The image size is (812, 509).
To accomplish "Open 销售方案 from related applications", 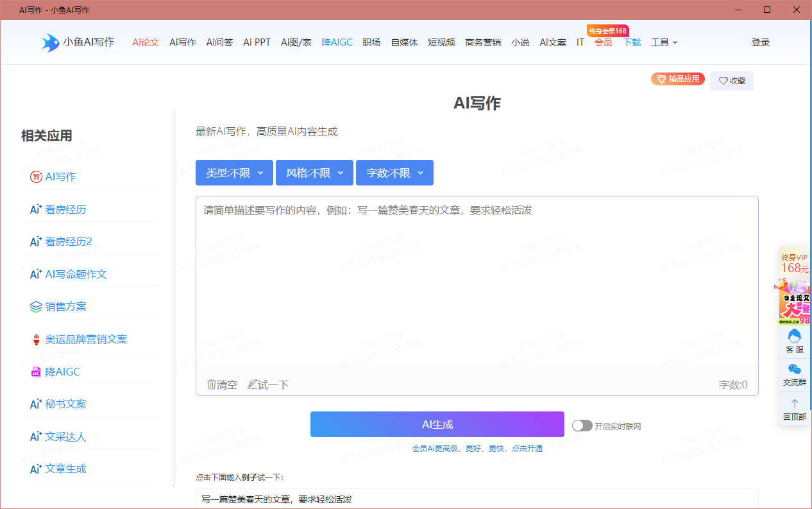I will tap(65, 306).
